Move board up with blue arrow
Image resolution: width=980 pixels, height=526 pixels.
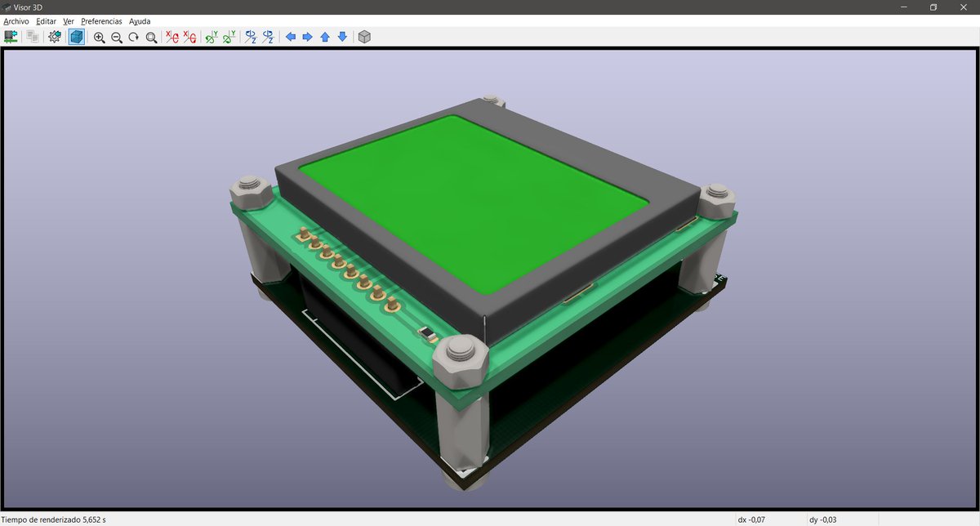pyautogui.click(x=325, y=37)
